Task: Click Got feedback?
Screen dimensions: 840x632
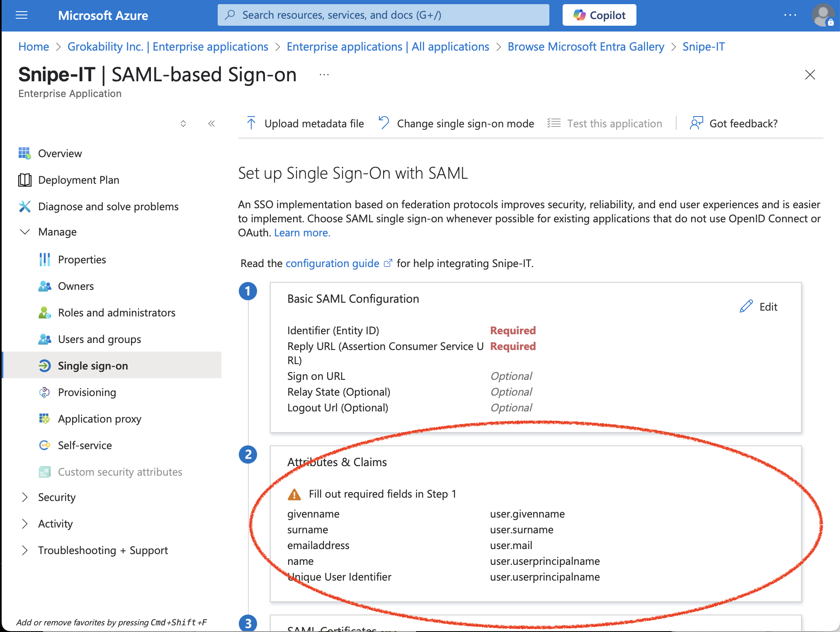Action: pyautogui.click(x=743, y=124)
